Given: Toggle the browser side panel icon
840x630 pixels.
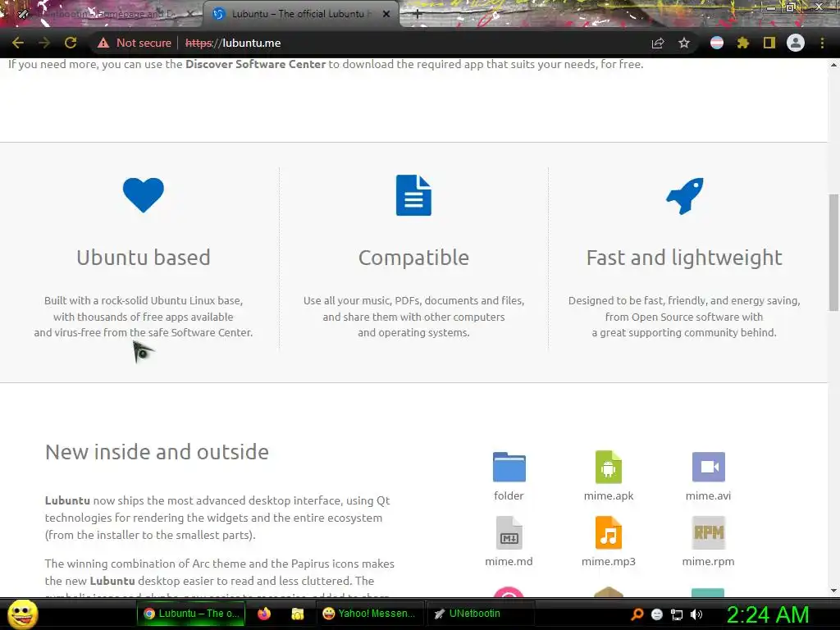Looking at the screenshot, I should (x=769, y=43).
